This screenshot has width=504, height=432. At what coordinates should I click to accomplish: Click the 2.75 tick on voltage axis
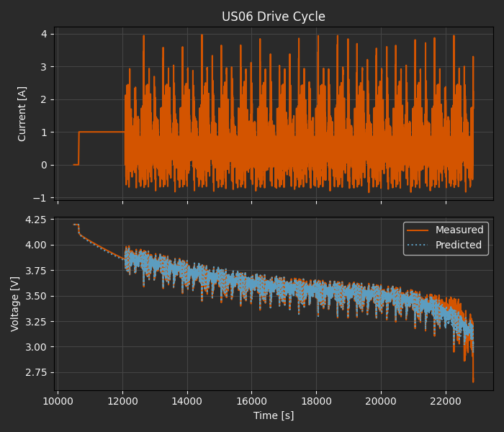[x=35, y=372]
